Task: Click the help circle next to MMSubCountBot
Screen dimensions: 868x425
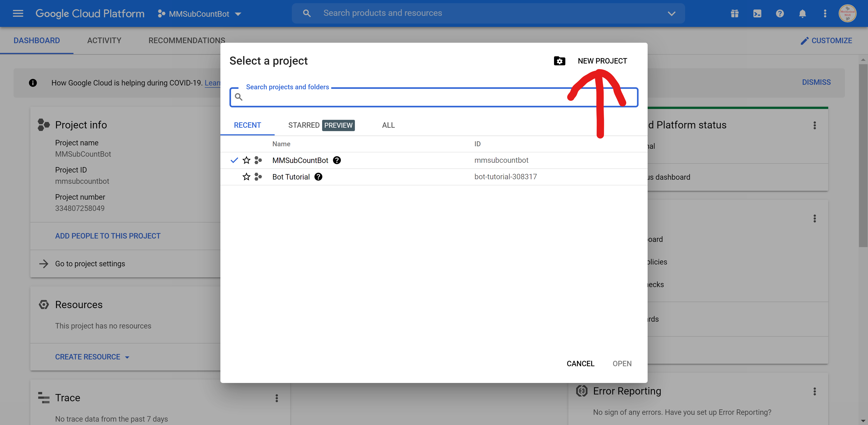Action: 337,161
